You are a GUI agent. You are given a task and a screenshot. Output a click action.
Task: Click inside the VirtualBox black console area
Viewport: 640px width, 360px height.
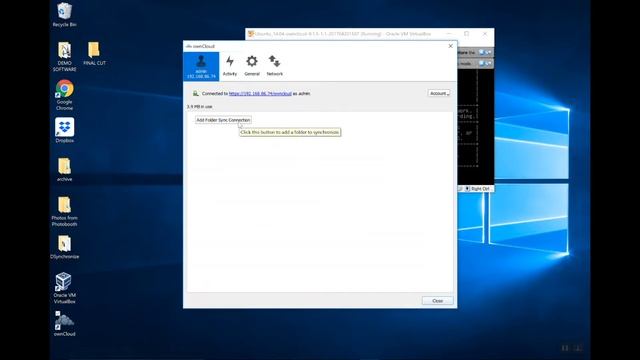(x=476, y=127)
